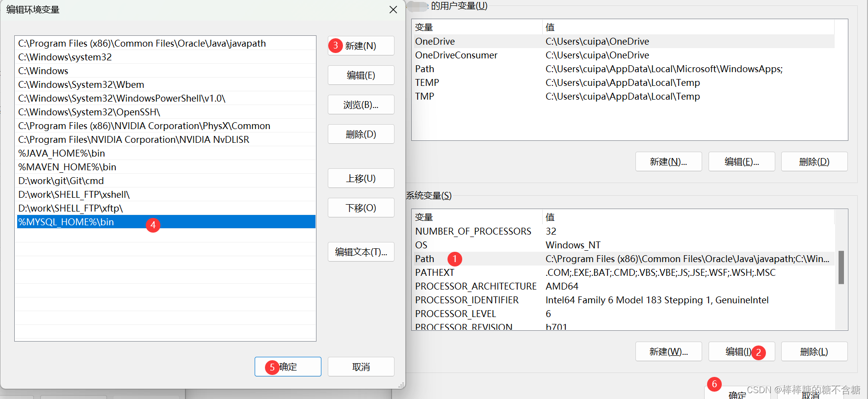Select the SHELL_FTP\xftp entry
The height and width of the screenshot is (399, 868).
click(x=166, y=208)
